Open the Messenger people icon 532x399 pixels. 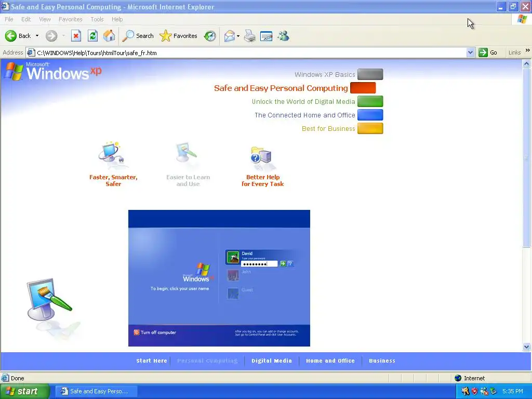(283, 36)
